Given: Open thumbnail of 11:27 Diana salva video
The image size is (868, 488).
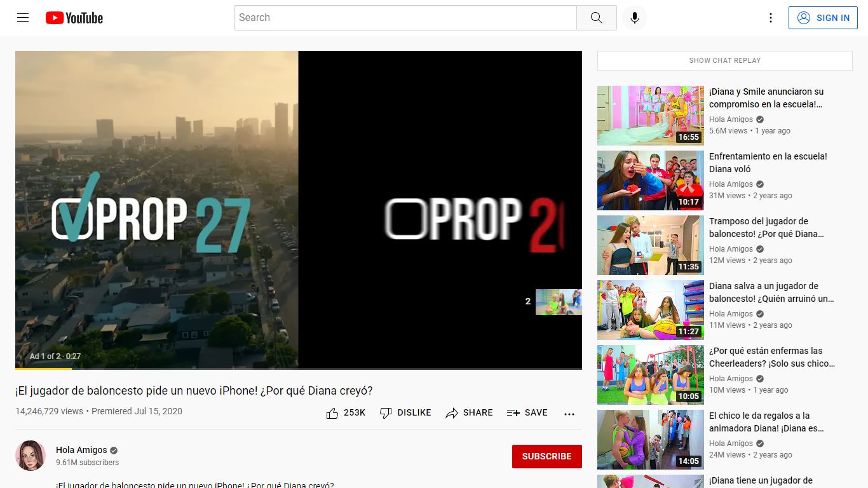Looking at the screenshot, I should [651, 310].
